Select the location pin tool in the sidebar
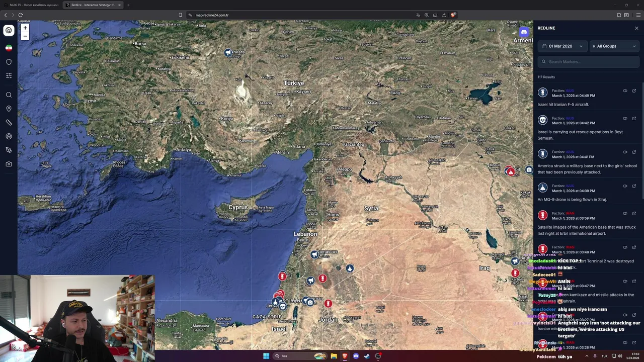This screenshot has height=362, width=644. tap(9, 109)
